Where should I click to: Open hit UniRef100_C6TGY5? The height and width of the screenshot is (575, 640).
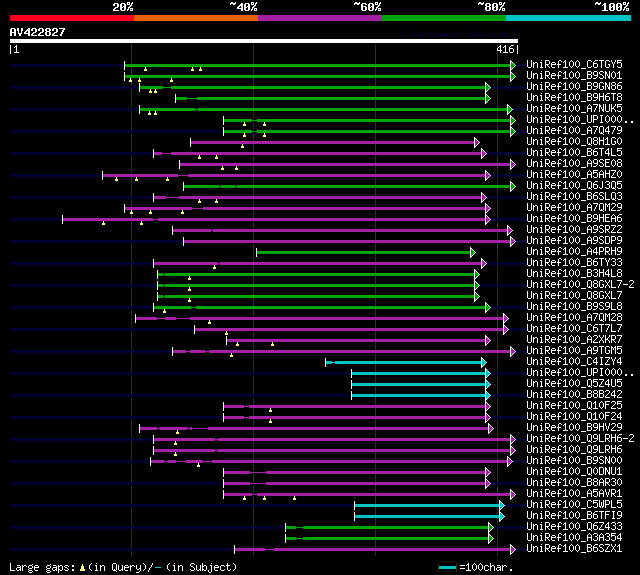pyautogui.click(x=574, y=64)
